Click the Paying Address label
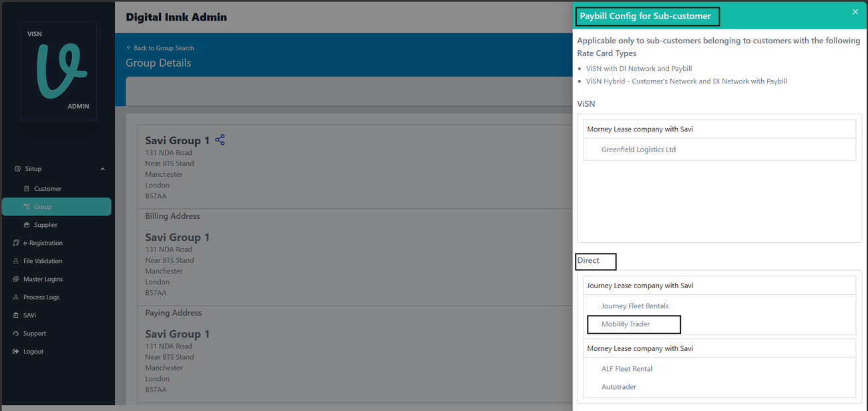The width and height of the screenshot is (868, 411). [174, 313]
